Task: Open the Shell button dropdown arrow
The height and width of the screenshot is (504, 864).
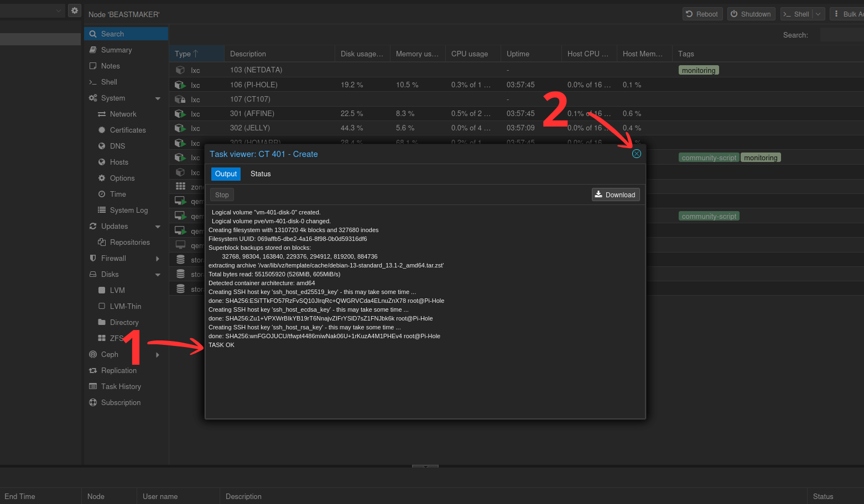Action: 818,14
